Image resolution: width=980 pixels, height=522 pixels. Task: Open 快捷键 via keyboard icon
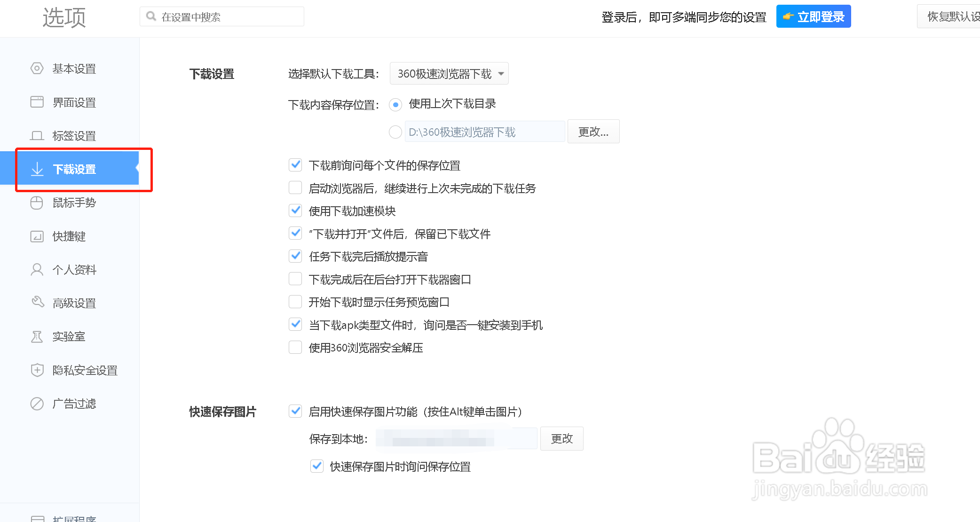pyautogui.click(x=37, y=236)
